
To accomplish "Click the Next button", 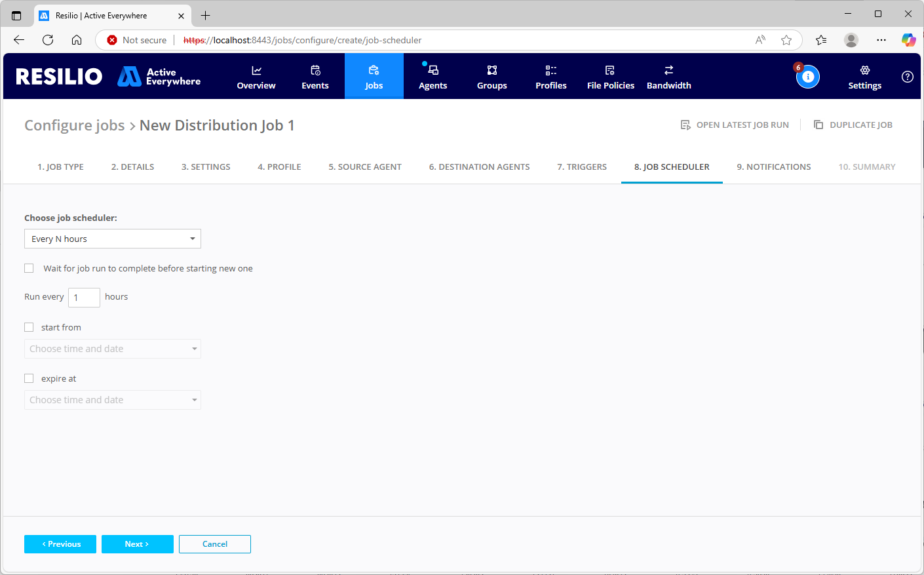I will (x=137, y=544).
